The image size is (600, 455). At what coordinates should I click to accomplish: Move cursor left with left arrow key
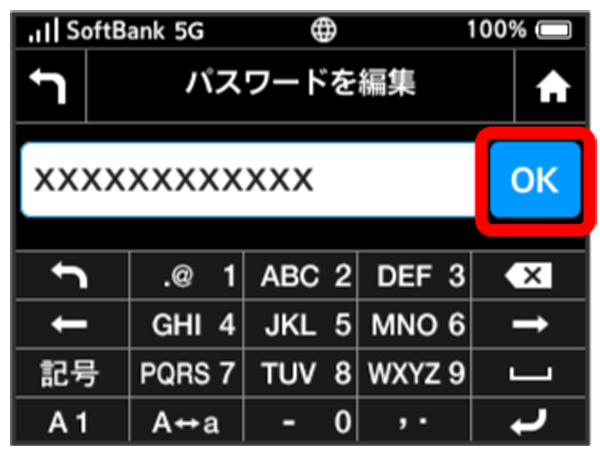[70, 325]
